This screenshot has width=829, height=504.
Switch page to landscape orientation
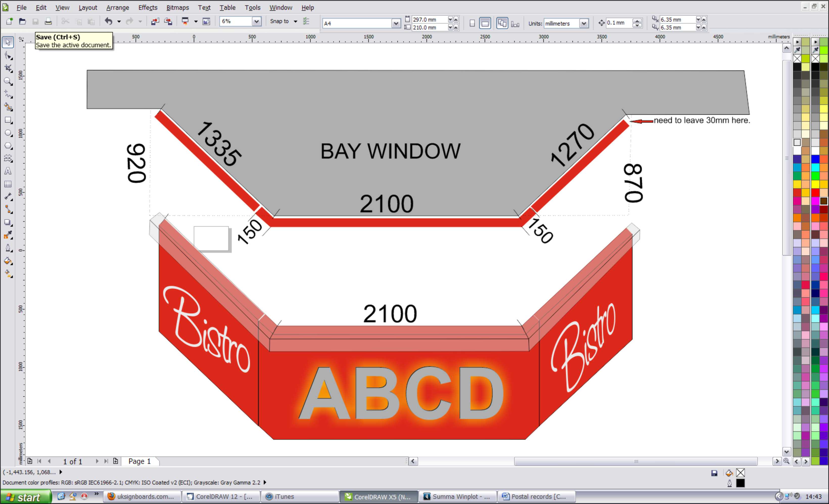pos(485,23)
